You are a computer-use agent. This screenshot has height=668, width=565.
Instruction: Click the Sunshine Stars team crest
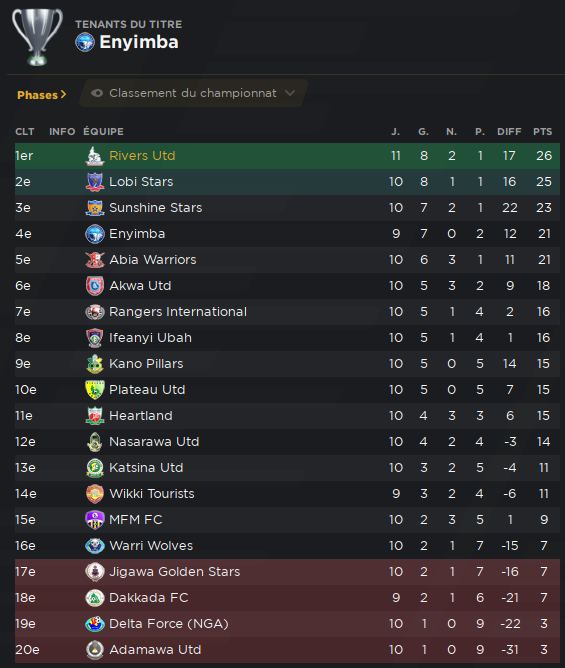95,208
